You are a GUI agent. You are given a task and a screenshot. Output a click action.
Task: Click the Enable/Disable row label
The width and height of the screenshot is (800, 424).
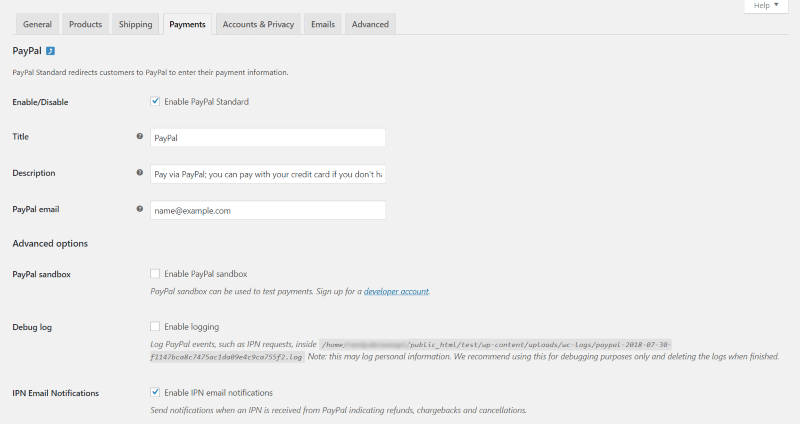[x=40, y=102]
